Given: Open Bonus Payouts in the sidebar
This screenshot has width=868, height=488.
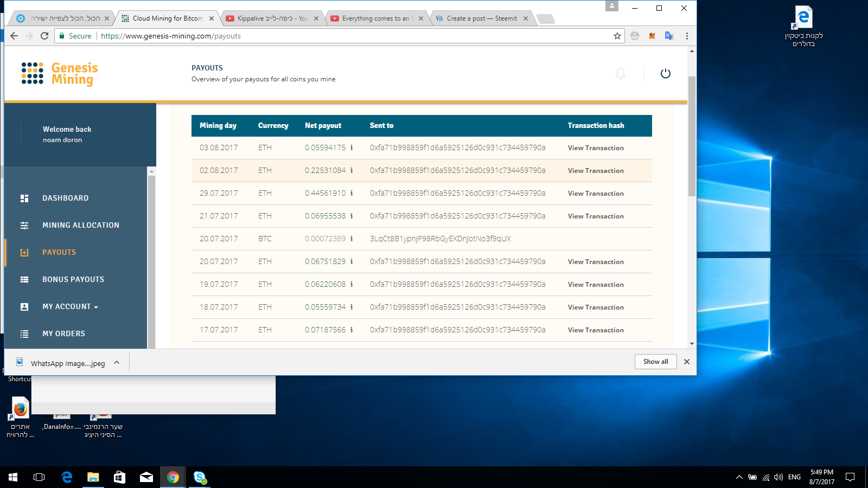Looking at the screenshot, I should pos(73,279).
